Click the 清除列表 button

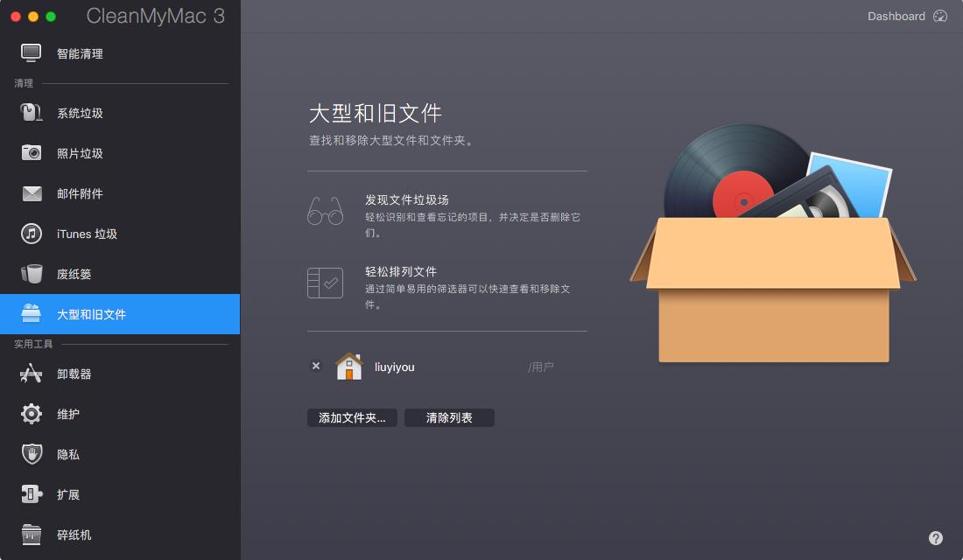(449, 417)
